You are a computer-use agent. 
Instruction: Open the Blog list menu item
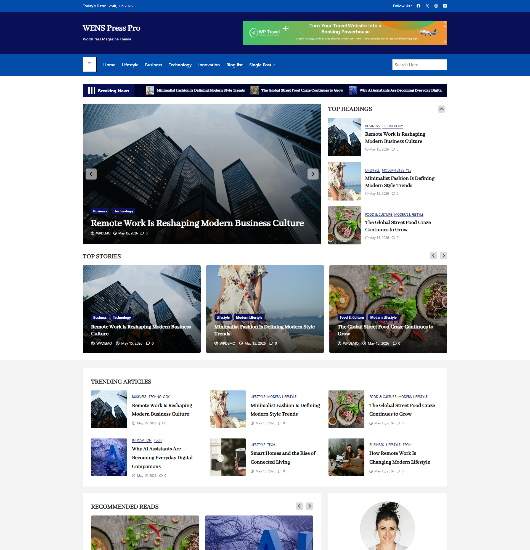[x=235, y=65]
